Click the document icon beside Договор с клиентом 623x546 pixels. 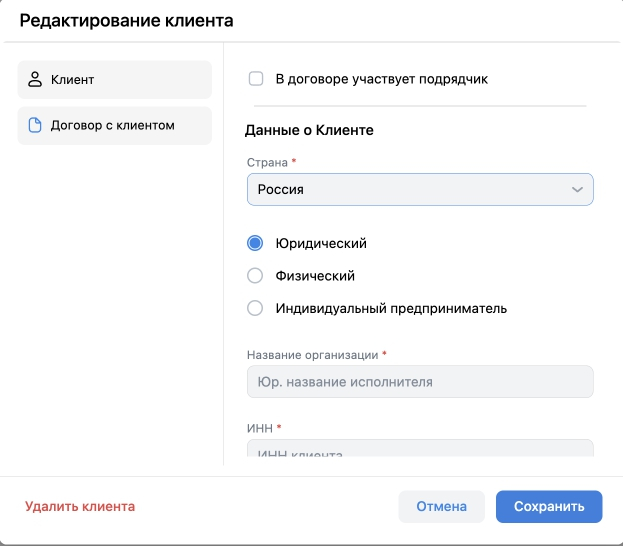pos(35,126)
